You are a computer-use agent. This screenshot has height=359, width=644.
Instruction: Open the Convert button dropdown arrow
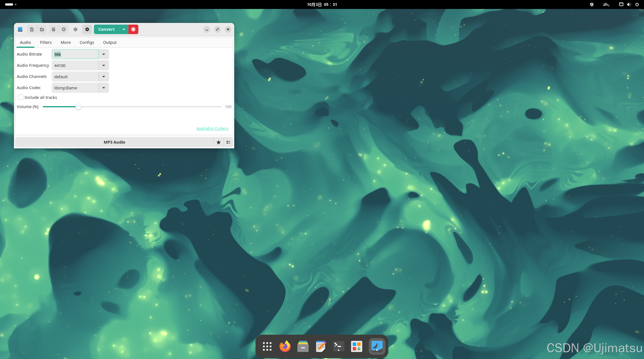click(x=124, y=29)
